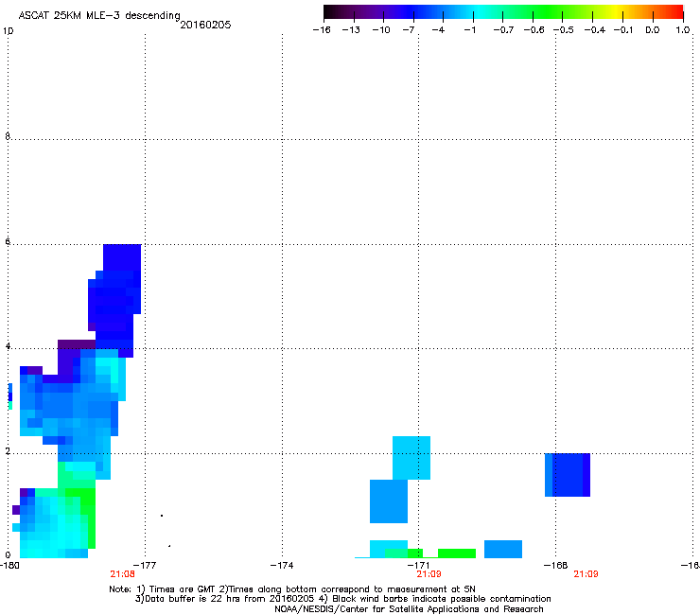The image size is (700, 615).
Task: Click the colorbar label -0.7
Action: pyautogui.click(x=503, y=30)
